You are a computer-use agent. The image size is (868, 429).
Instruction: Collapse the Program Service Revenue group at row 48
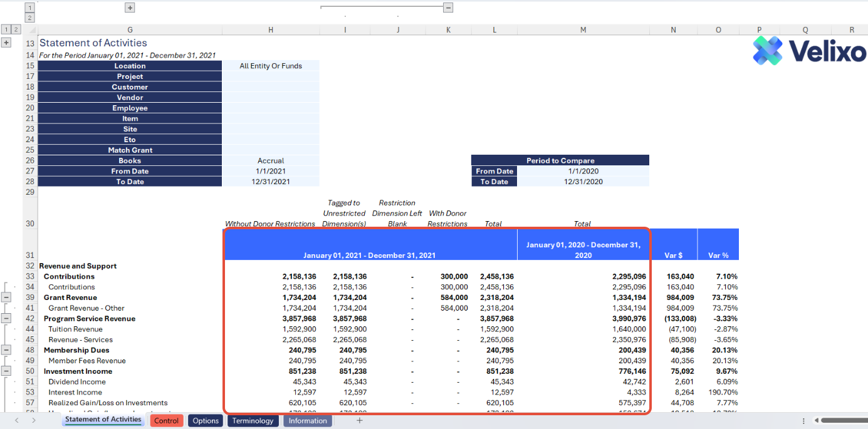click(6, 350)
